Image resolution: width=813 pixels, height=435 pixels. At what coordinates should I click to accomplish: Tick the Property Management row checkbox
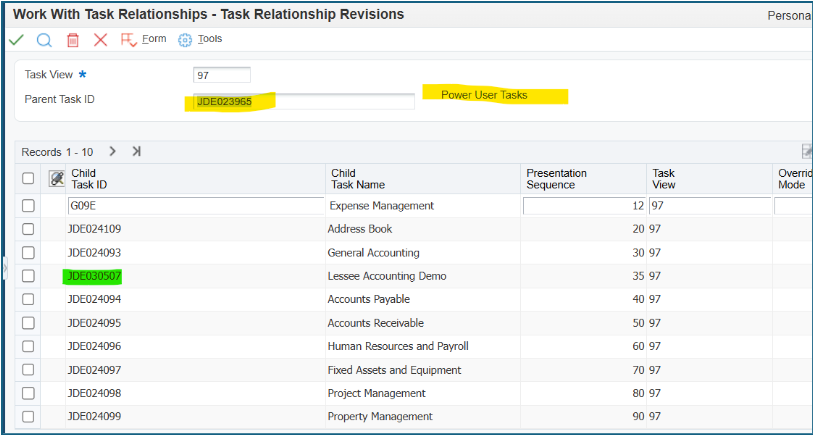coord(28,416)
